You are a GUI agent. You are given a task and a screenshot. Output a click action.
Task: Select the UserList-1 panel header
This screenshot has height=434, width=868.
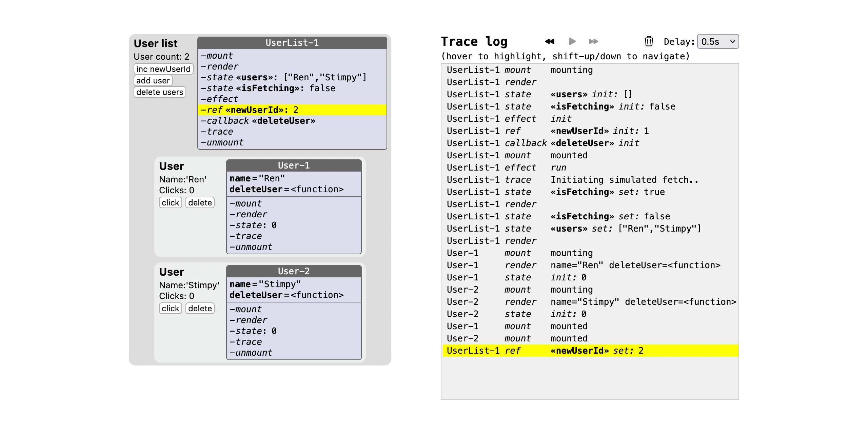click(292, 43)
